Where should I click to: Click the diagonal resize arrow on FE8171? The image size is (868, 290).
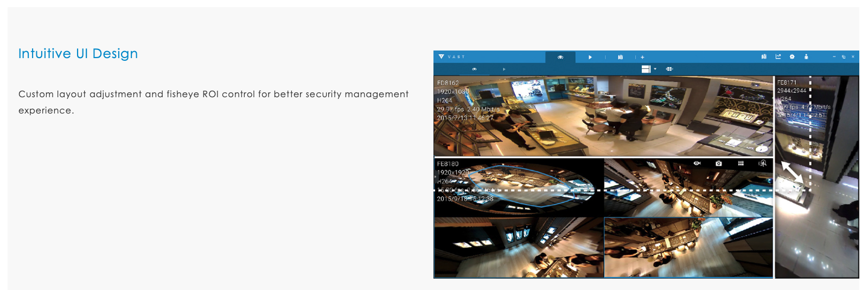[792, 172]
